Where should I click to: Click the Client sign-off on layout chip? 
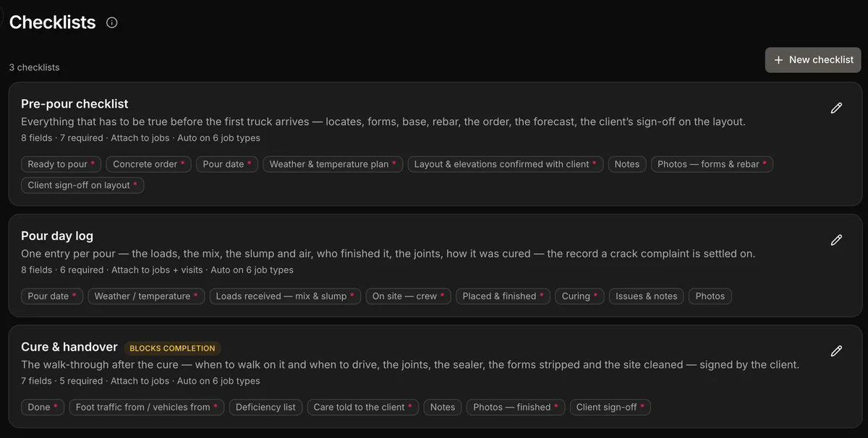pyautogui.click(x=83, y=185)
